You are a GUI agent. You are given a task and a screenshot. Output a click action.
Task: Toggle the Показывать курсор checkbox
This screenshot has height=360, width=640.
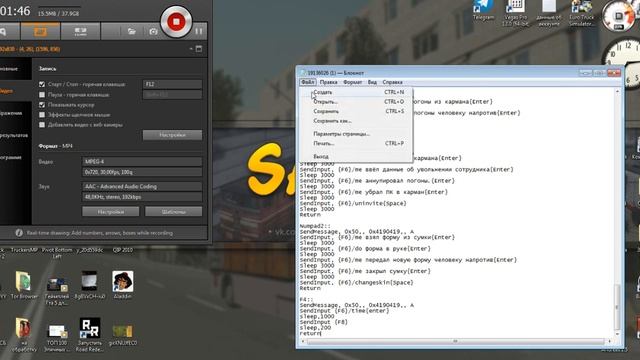pyautogui.click(x=42, y=105)
